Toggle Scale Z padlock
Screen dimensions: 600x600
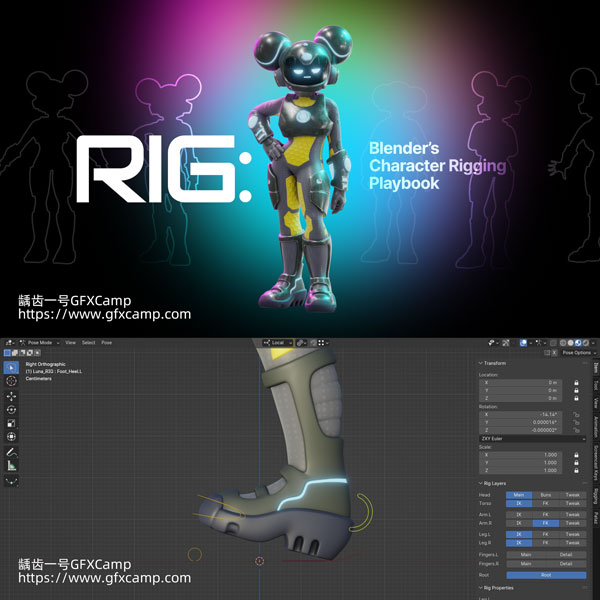(x=576, y=470)
